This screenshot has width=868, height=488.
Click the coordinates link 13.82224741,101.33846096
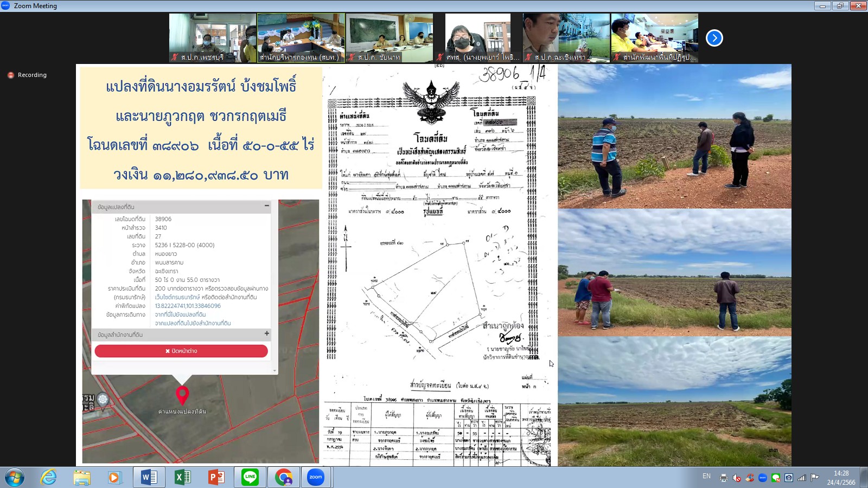pyautogui.click(x=188, y=306)
